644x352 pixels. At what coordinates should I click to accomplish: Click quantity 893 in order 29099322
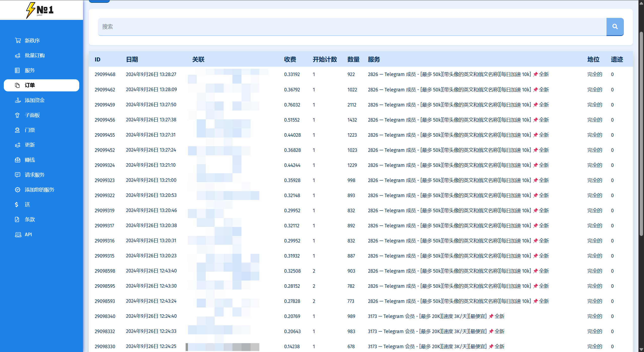point(351,195)
